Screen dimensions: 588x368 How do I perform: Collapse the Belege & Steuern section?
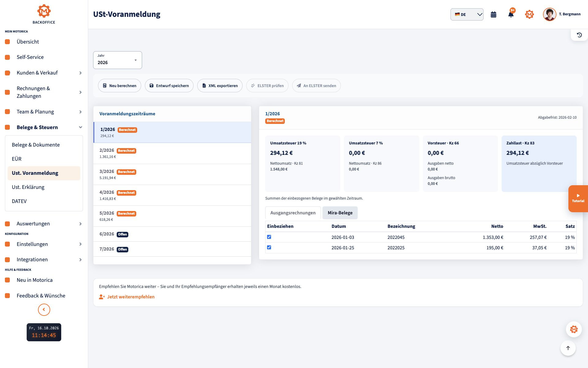point(44,127)
